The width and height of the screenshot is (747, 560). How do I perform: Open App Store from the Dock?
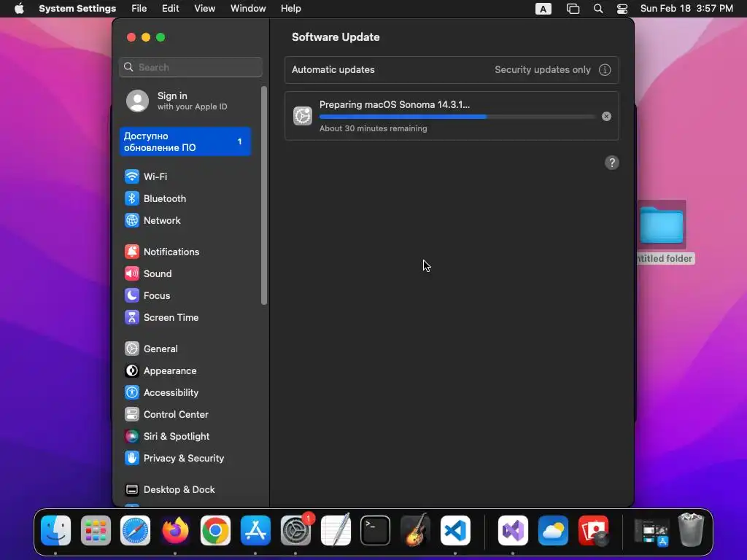coord(255,531)
